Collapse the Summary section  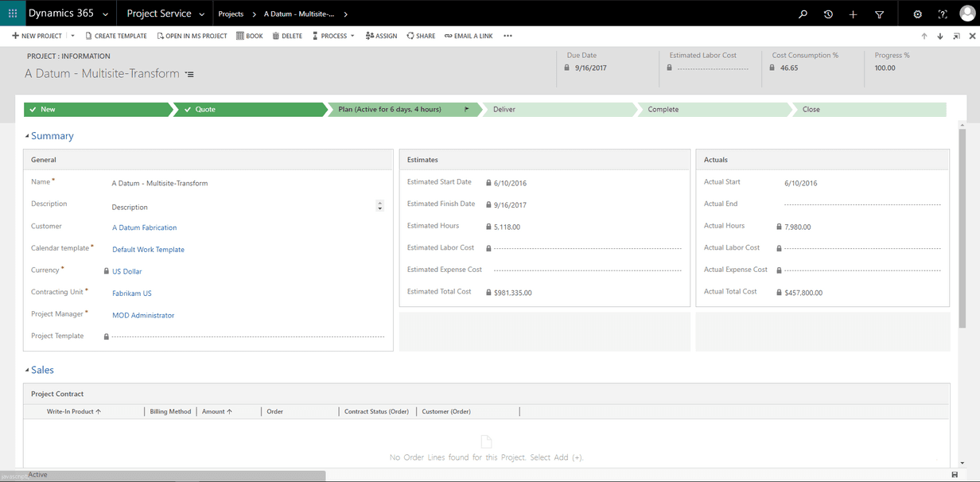(27, 136)
